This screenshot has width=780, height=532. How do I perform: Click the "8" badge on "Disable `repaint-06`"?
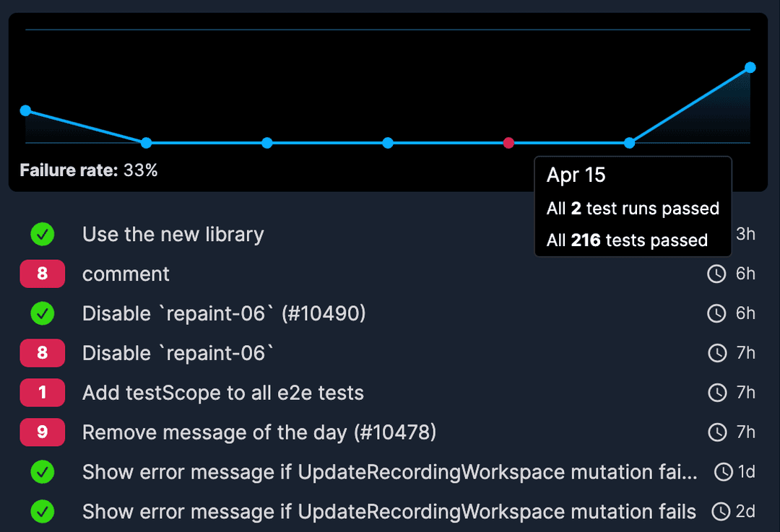(42, 353)
